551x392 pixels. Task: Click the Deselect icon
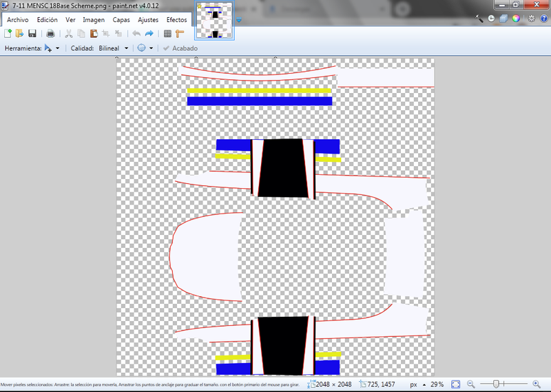point(118,33)
